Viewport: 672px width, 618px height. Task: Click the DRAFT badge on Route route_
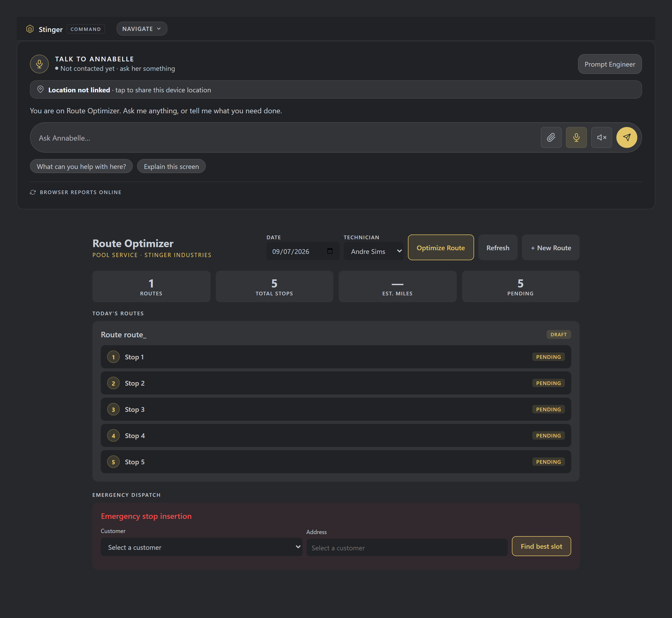(x=559, y=334)
